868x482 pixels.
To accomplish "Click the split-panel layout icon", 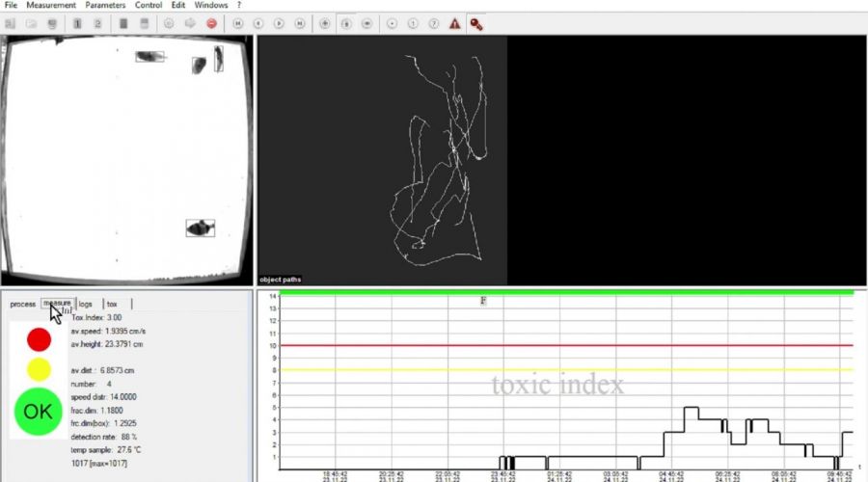I will click(144, 24).
